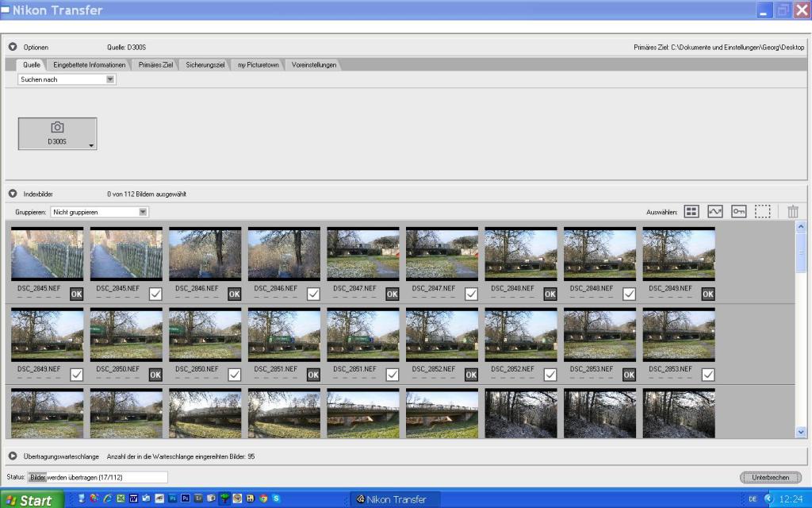Viewport: 812px width, 508px height.
Task: Open the Voreinstellungen tab
Action: click(x=314, y=65)
